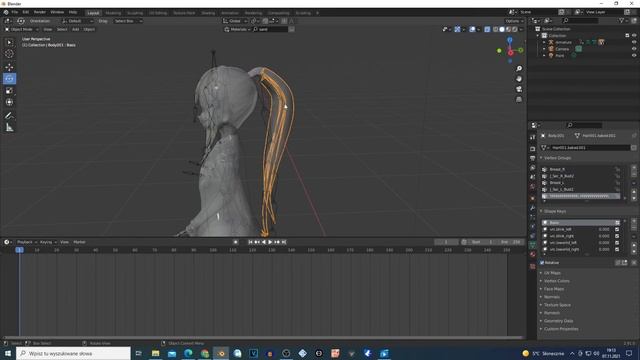Select the Transform tool in the viewport toolbar

pos(9,102)
